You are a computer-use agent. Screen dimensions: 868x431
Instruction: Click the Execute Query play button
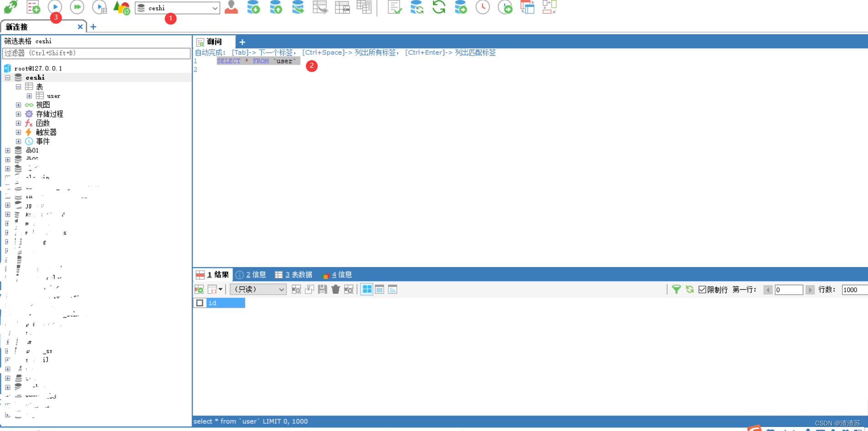55,7
